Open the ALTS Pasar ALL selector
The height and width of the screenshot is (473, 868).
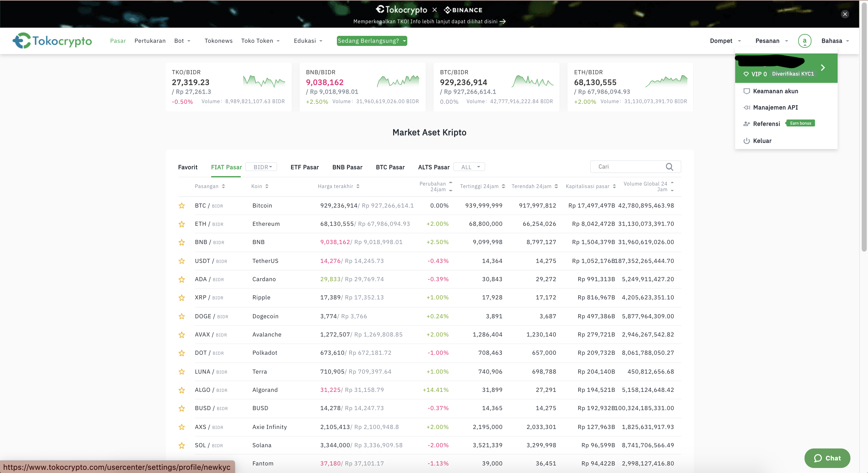click(469, 167)
